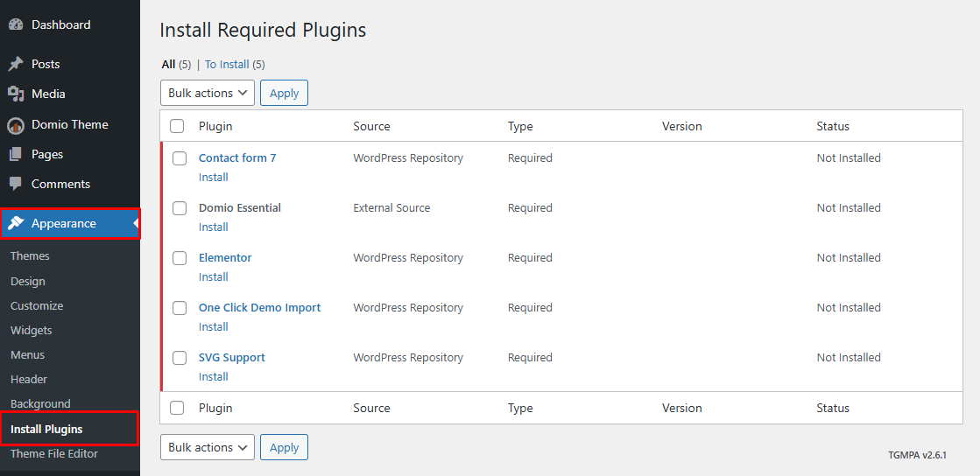Tick the Domio Essential checkbox
980x476 pixels.
tap(180, 208)
